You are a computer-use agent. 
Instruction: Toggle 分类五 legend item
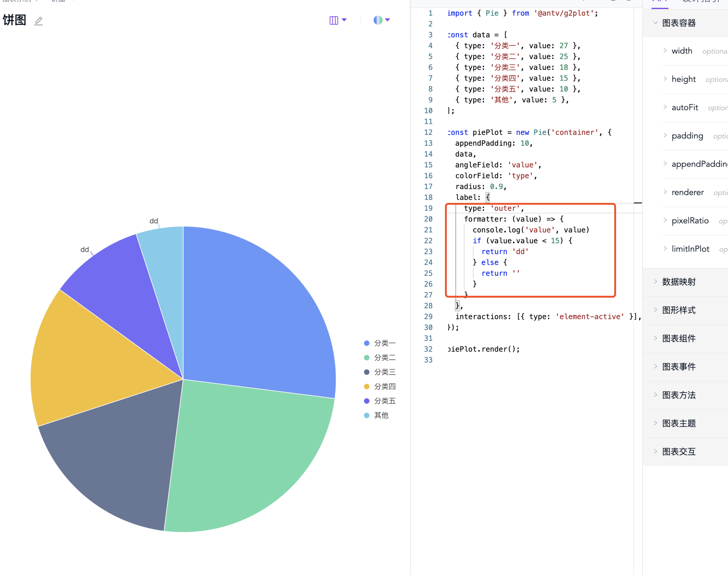click(x=380, y=401)
